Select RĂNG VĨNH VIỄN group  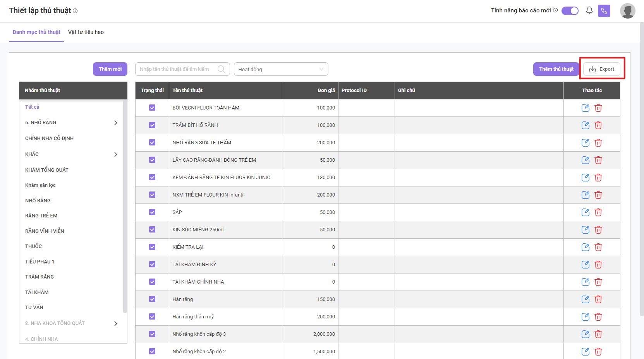45,231
